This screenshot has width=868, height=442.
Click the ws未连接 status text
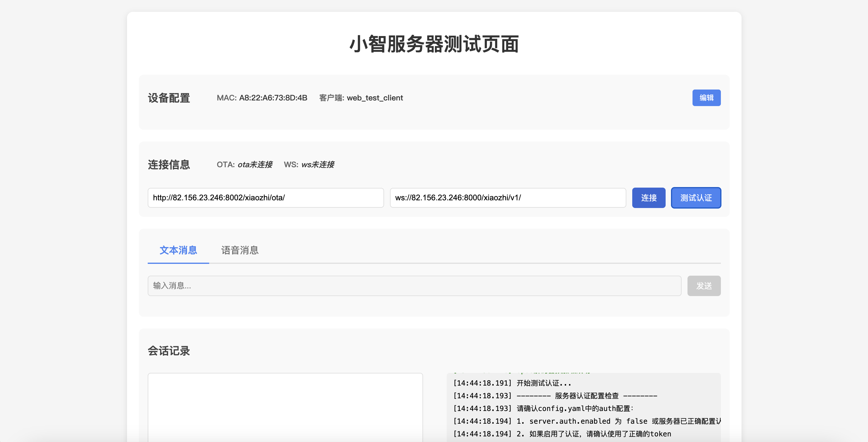click(x=317, y=164)
